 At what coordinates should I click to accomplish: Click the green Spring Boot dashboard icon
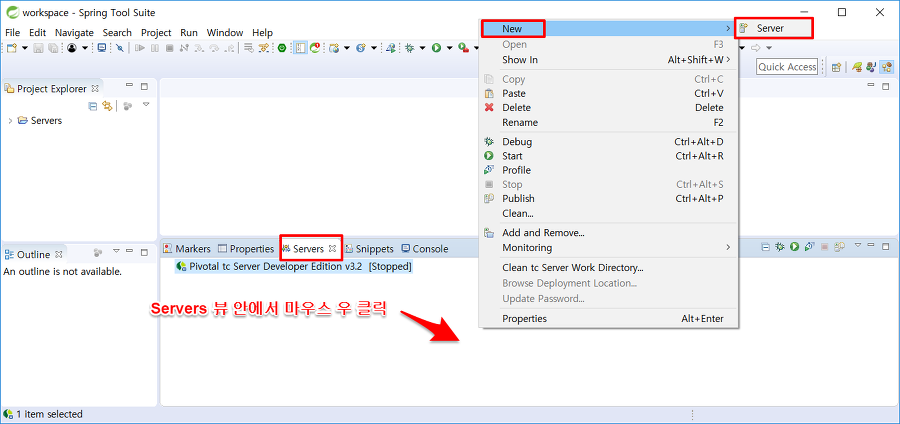click(x=282, y=48)
